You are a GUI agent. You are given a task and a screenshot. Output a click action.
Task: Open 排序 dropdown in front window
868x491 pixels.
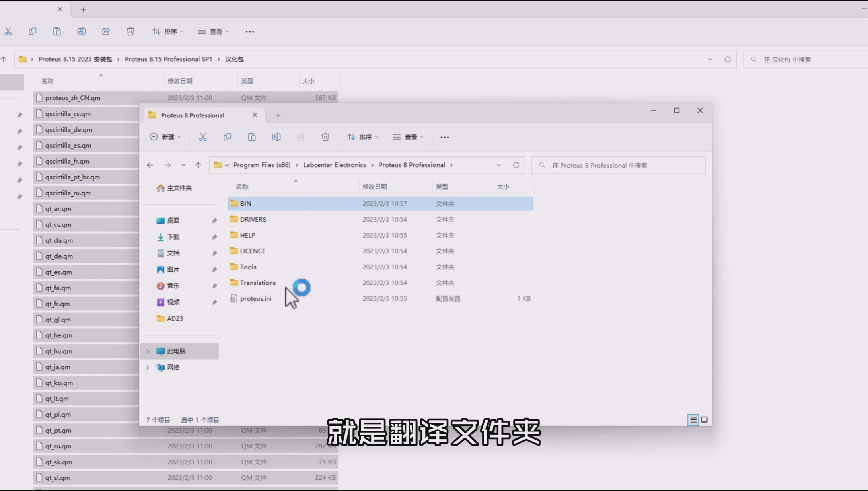(x=362, y=137)
